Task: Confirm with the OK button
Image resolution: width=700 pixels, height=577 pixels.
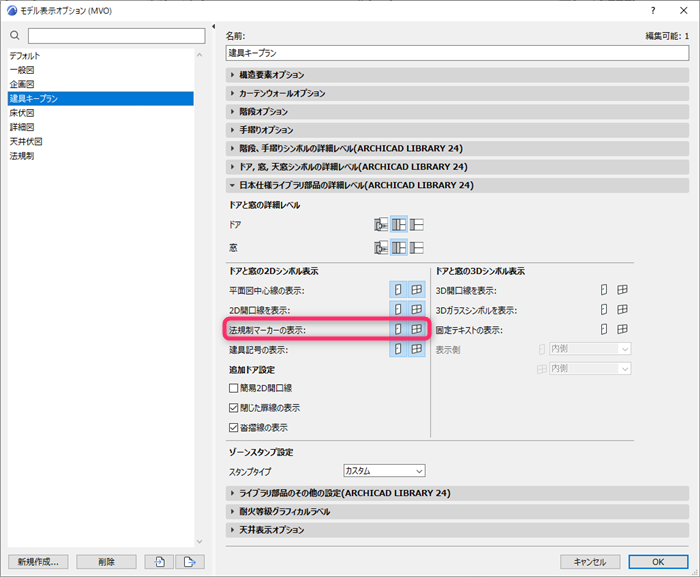Action: coord(658,562)
